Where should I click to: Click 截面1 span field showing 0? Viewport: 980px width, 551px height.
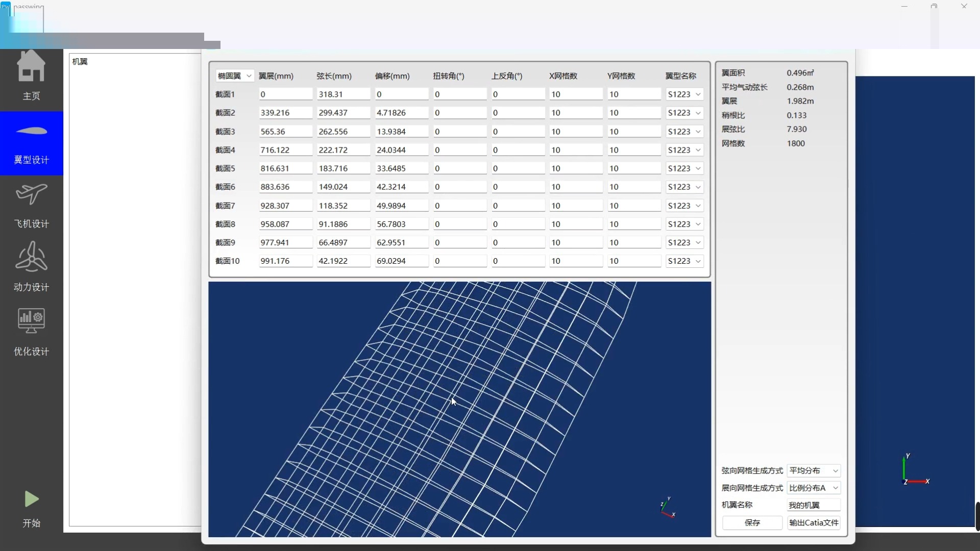click(x=285, y=94)
